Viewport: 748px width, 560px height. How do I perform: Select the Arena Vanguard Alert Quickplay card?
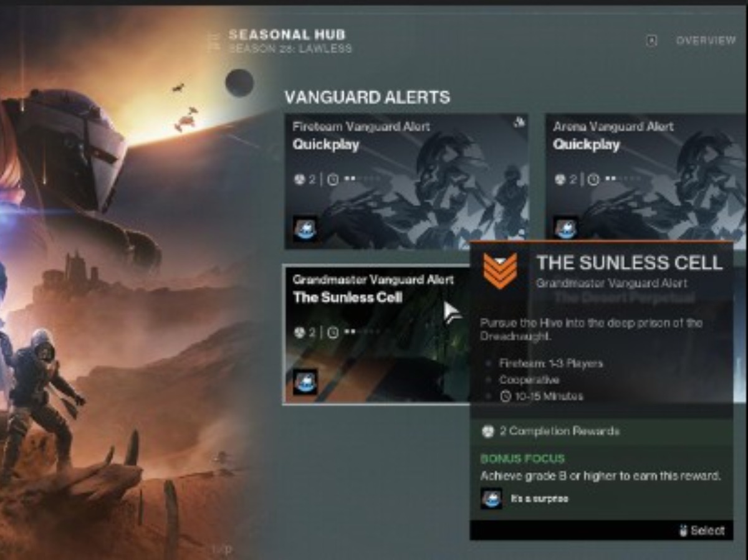[x=646, y=182]
